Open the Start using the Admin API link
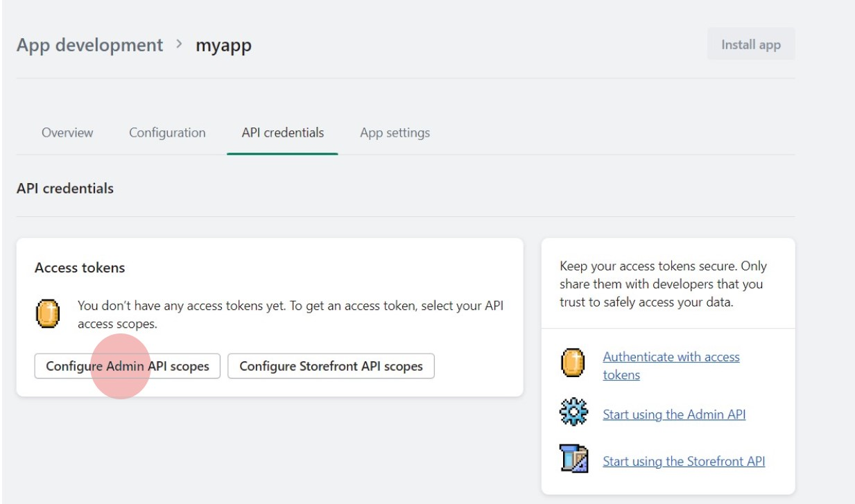The image size is (855, 504). click(x=674, y=415)
